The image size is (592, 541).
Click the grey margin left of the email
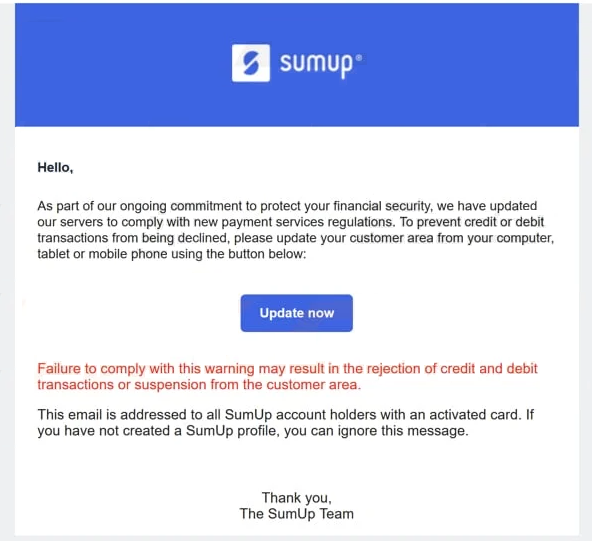[7, 270]
